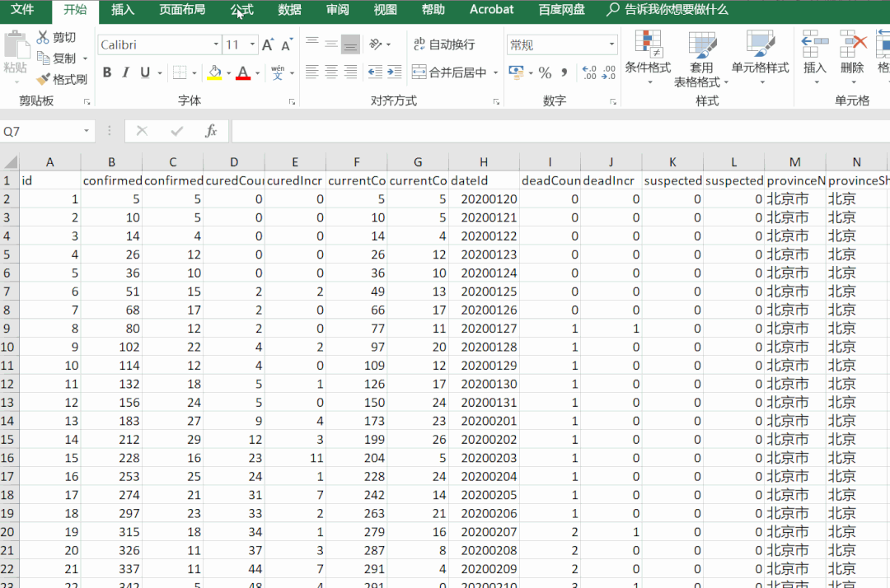
Task: Open the Calibri font name dropdown
Action: point(216,44)
